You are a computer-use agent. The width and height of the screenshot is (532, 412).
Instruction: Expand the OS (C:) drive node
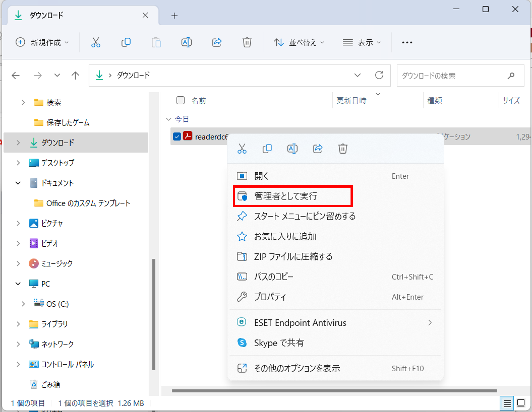[x=23, y=304]
